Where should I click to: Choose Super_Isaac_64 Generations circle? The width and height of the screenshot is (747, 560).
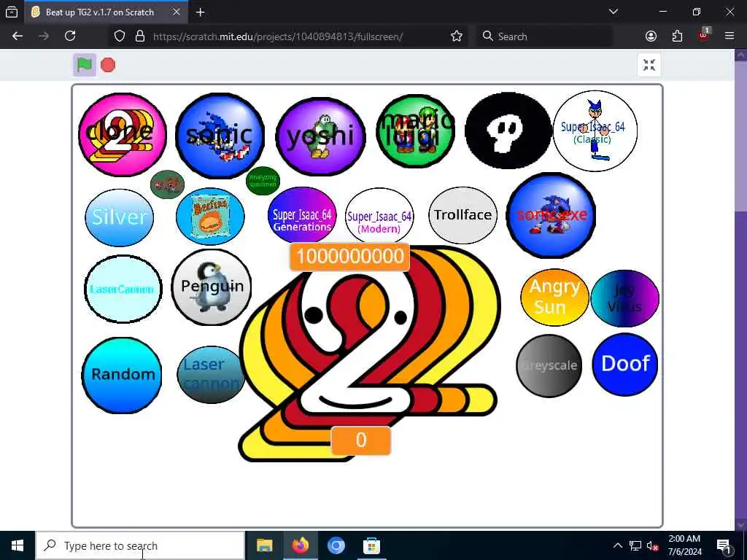click(302, 217)
